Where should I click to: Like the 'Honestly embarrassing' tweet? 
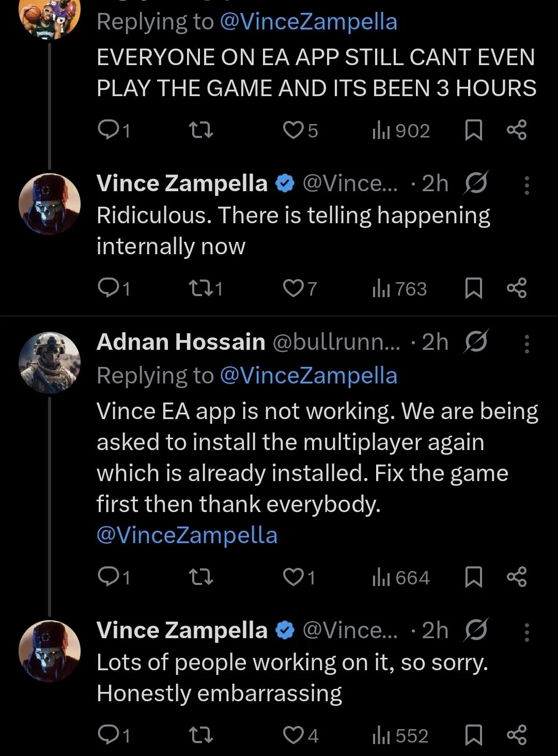pyautogui.click(x=293, y=735)
